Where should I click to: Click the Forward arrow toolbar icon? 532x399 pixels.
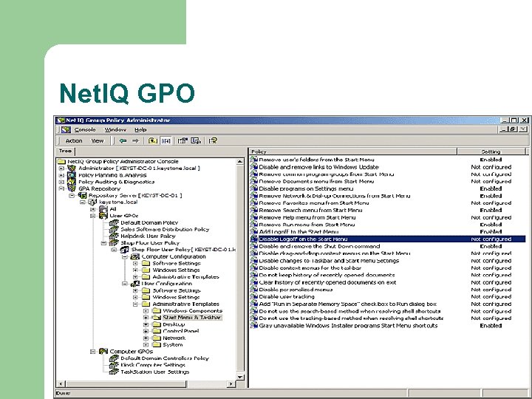[135, 141]
